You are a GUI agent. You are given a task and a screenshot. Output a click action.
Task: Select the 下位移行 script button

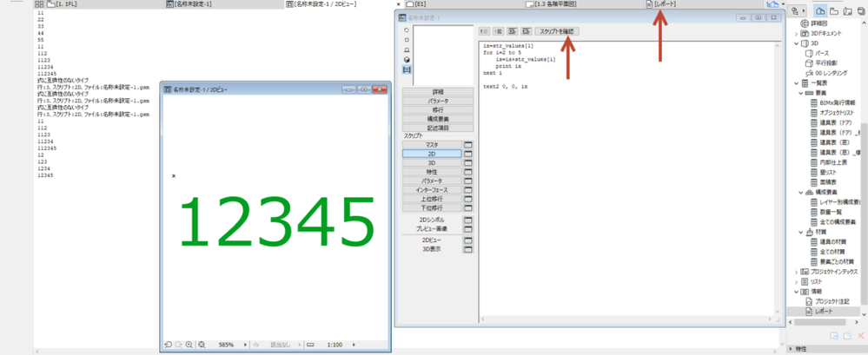tap(432, 208)
